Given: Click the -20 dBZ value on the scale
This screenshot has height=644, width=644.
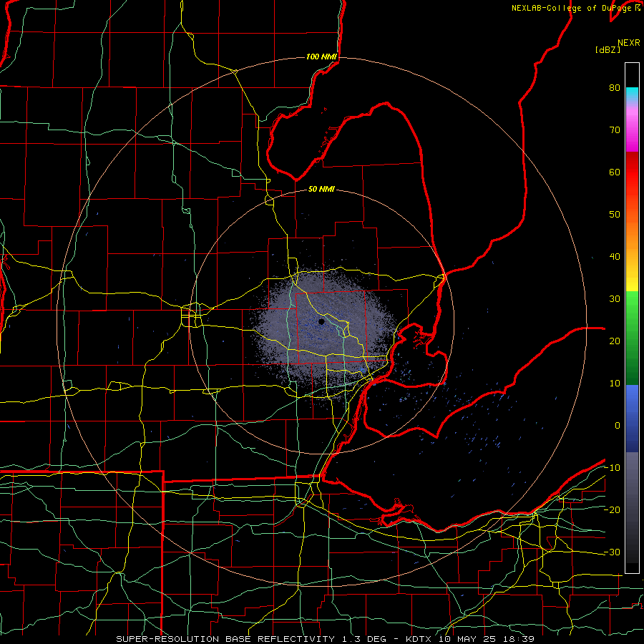Looking at the screenshot, I should tap(612, 510).
